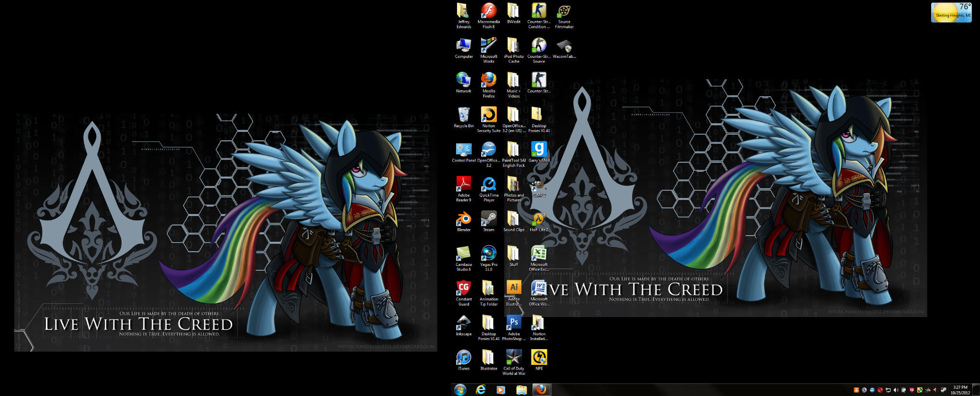Open the Recycle Bin
The image size is (980, 396).
click(464, 118)
